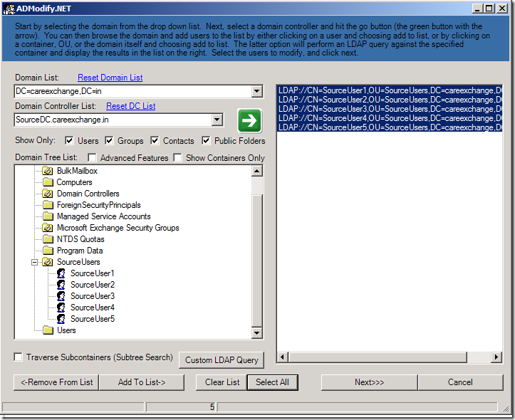
Task: Toggle the Contacts show-only checkbox
Action: [155, 141]
